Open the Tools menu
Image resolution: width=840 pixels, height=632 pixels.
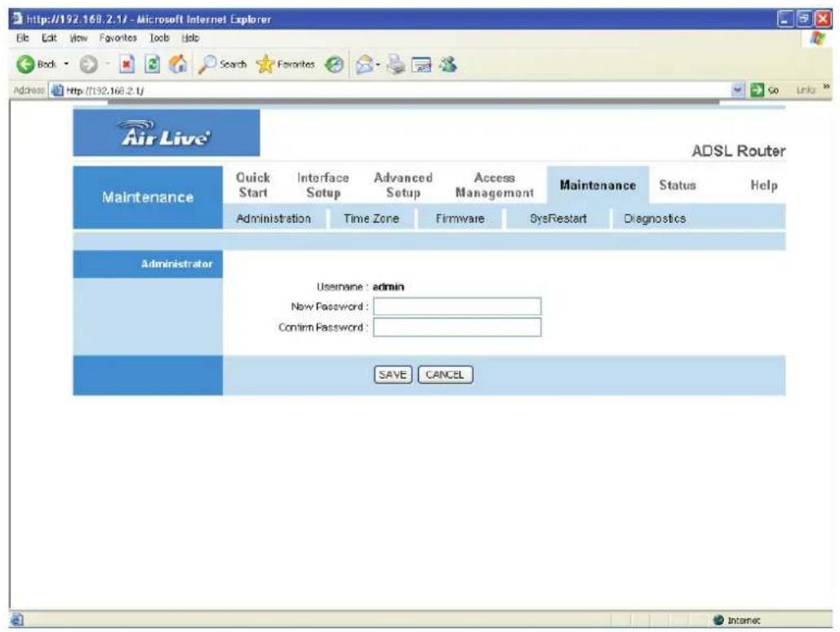click(x=159, y=38)
